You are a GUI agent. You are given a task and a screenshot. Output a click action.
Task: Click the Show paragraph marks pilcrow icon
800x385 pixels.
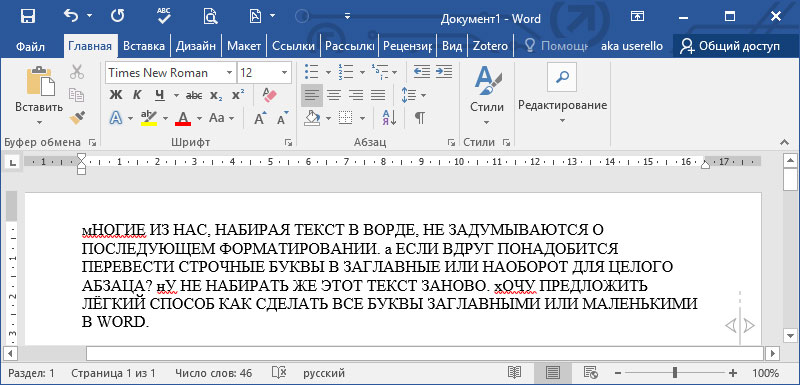click(419, 118)
